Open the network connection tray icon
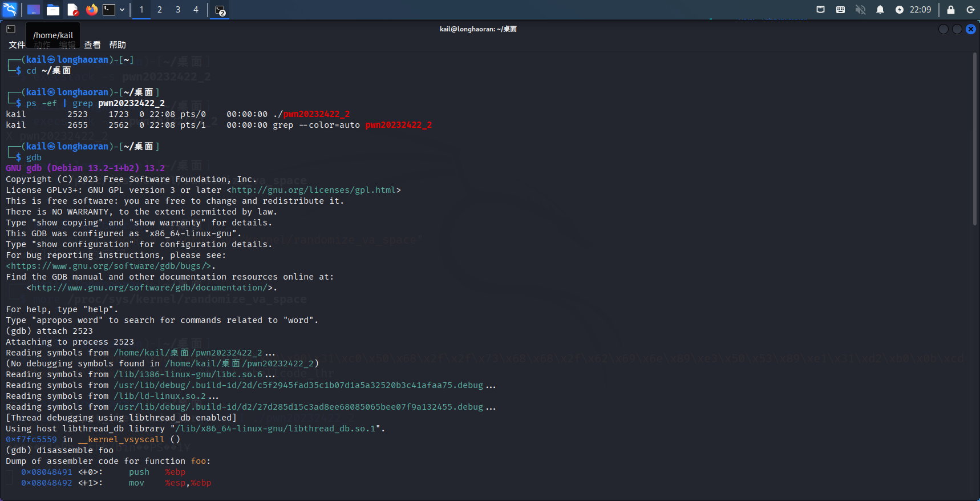This screenshot has width=980, height=501. 821,10
